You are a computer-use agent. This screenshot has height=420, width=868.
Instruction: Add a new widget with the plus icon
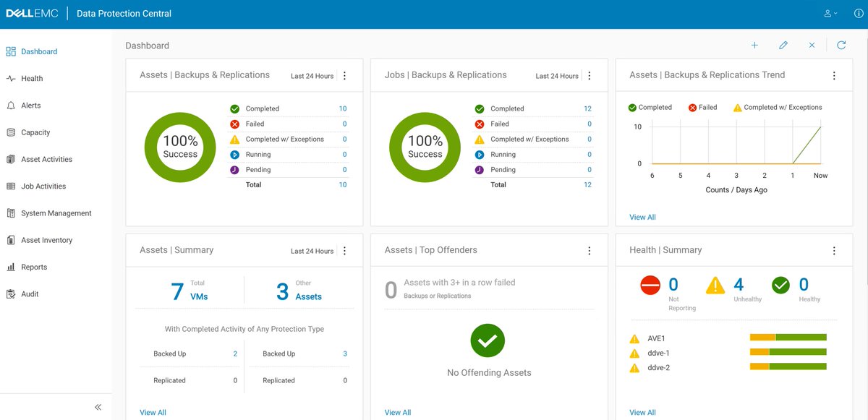pos(754,45)
